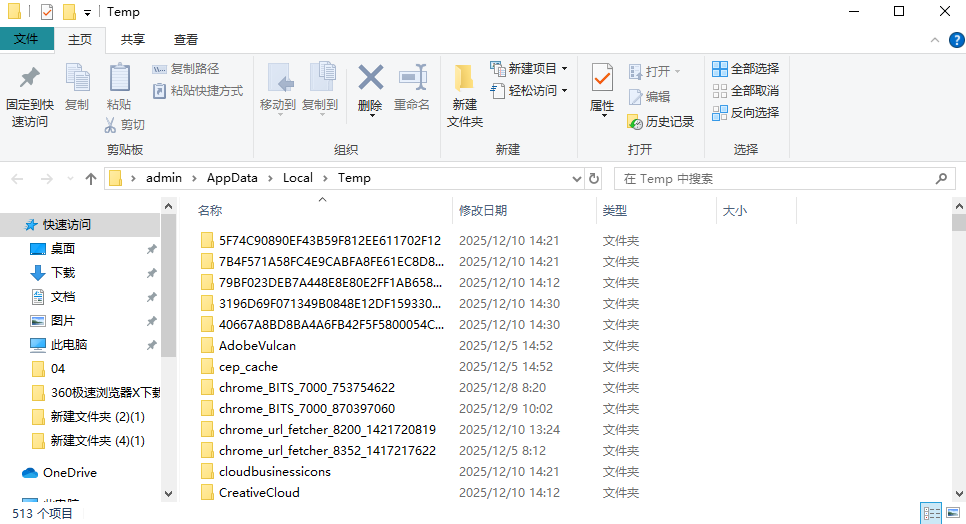
Task: Switch to the 查看 ribbon tab
Action: click(185, 39)
